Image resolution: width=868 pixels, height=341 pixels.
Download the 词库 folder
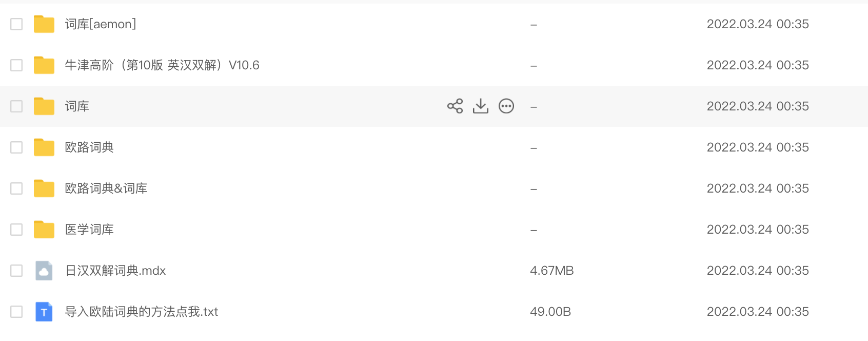coord(480,106)
